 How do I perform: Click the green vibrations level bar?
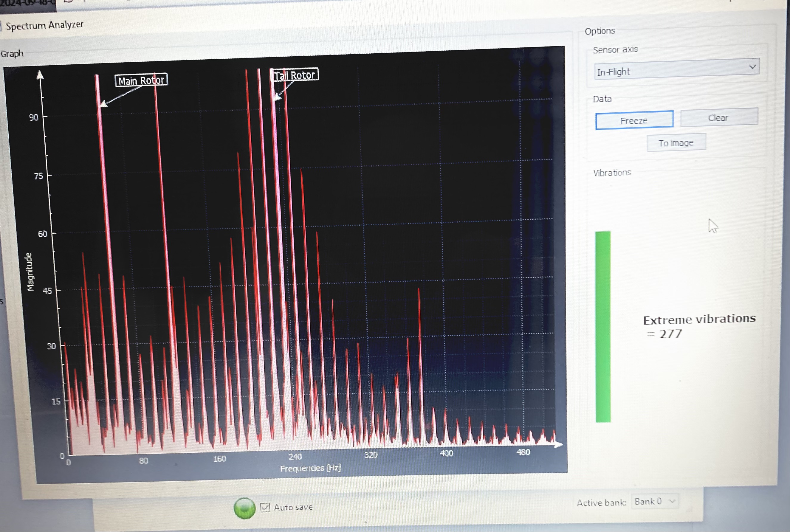tap(603, 326)
